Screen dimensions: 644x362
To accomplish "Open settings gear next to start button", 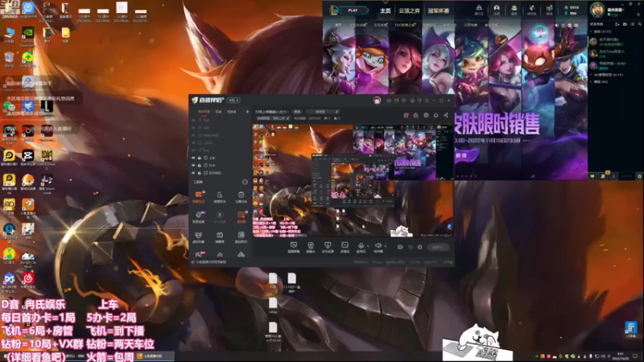I will 419,247.
